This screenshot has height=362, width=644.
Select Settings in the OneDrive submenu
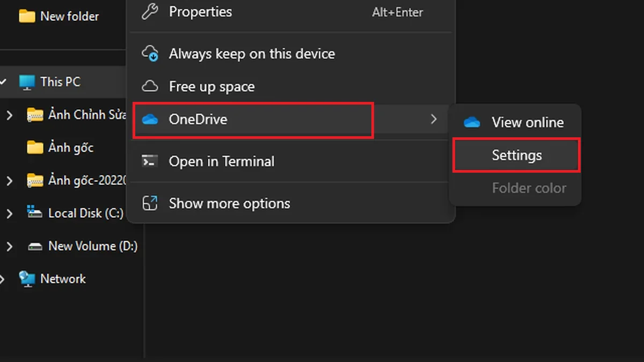516,156
